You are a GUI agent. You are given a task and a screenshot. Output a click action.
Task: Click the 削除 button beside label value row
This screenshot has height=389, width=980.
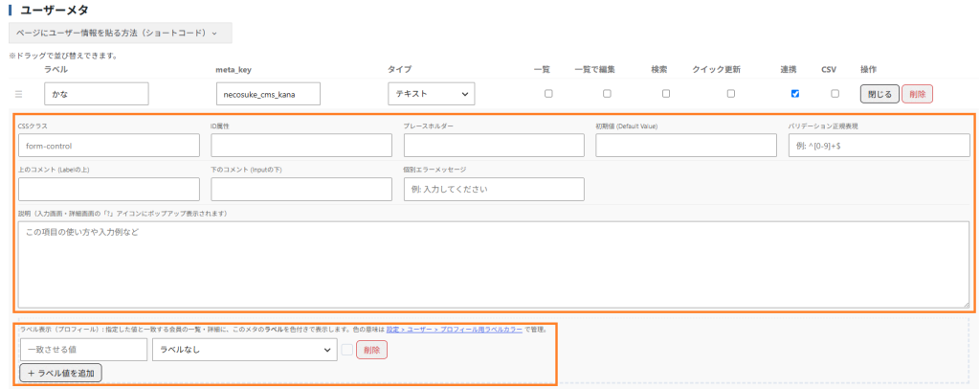click(372, 351)
